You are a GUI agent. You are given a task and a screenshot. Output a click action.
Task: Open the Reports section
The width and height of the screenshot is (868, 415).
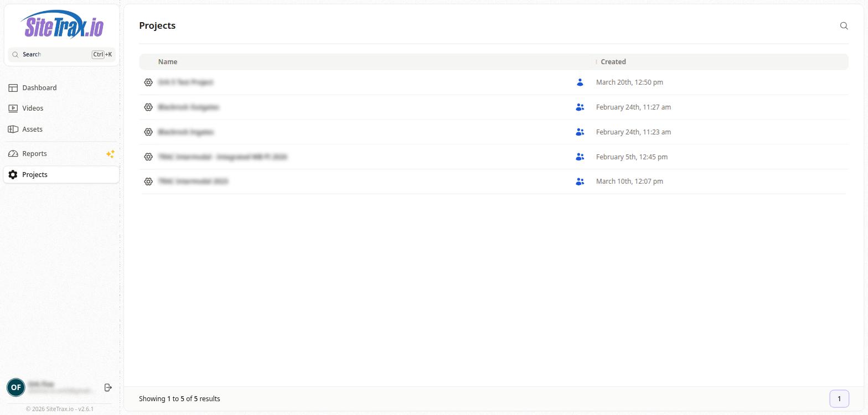[34, 154]
